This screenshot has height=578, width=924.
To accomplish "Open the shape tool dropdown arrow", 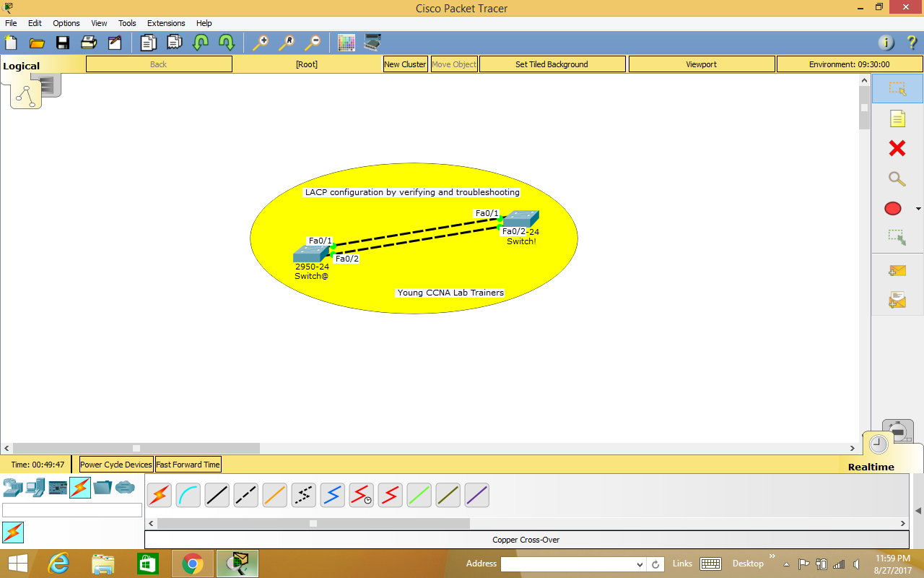I will [x=918, y=209].
